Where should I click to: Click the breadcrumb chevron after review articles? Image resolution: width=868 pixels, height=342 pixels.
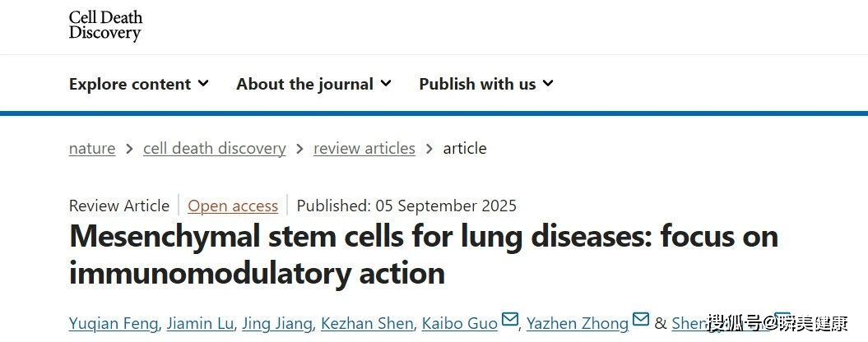[x=429, y=149]
